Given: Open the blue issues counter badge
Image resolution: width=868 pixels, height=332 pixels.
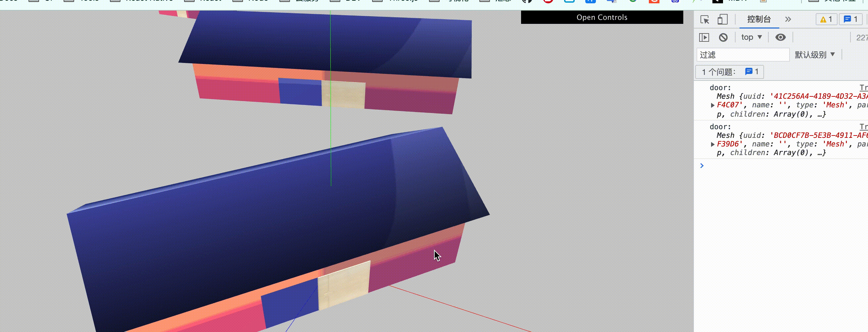Looking at the screenshot, I should pyautogui.click(x=850, y=20).
